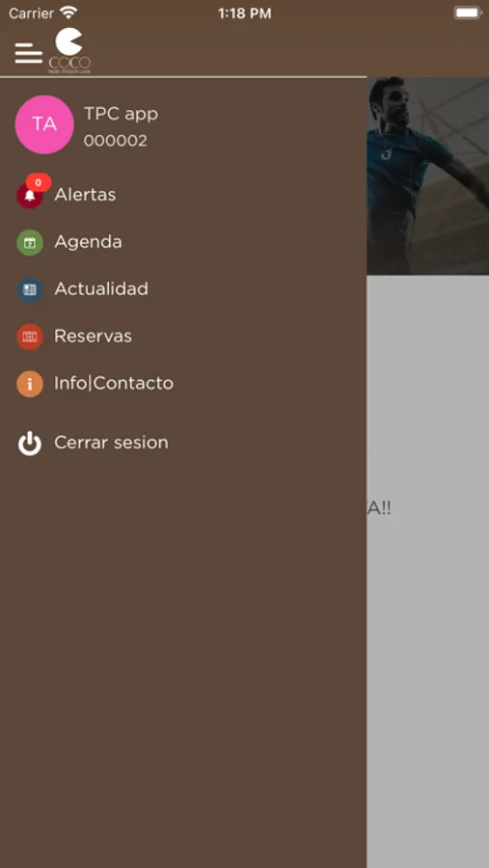Open the pink TA profile avatar

pyautogui.click(x=44, y=124)
